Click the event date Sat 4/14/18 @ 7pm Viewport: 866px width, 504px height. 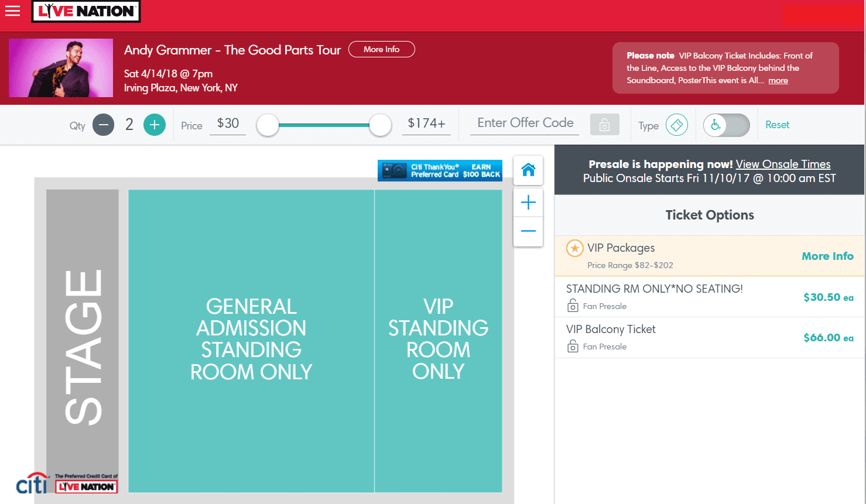[x=168, y=74]
